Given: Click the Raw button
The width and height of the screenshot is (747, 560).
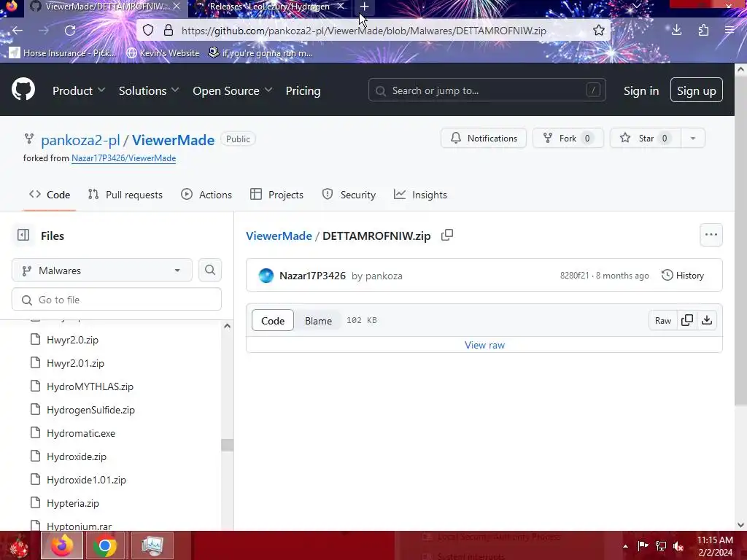Looking at the screenshot, I should coord(662,321).
